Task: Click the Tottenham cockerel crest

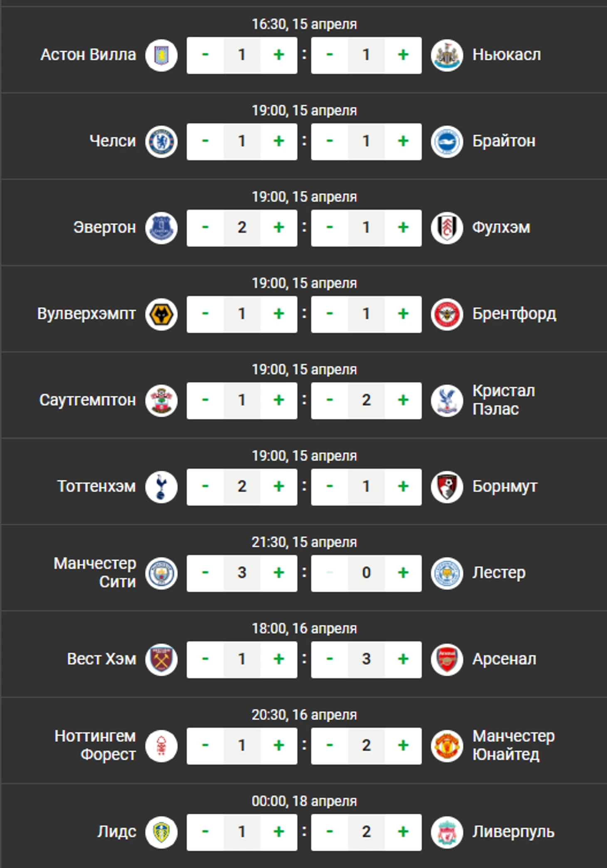Action: point(161,487)
